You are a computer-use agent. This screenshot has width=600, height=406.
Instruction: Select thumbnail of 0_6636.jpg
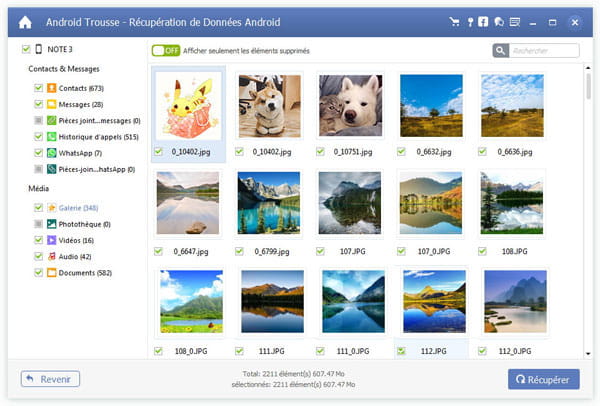(512, 106)
